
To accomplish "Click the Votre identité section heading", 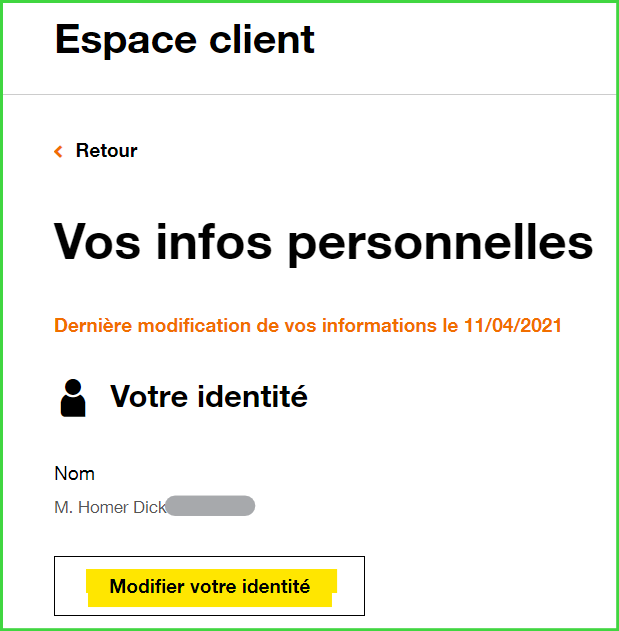I will click(208, 397).
